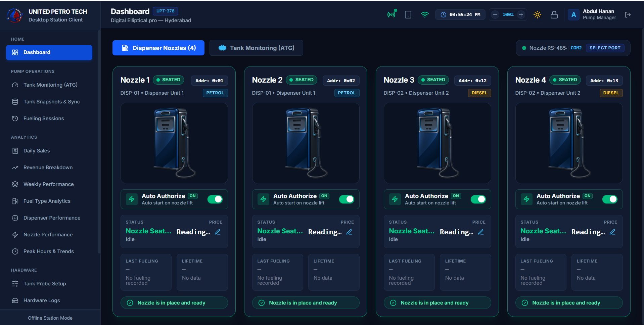Click Nozzle 1 SEATED status badge
Screen dimensions: 644x325
click(x=168, y=80)
